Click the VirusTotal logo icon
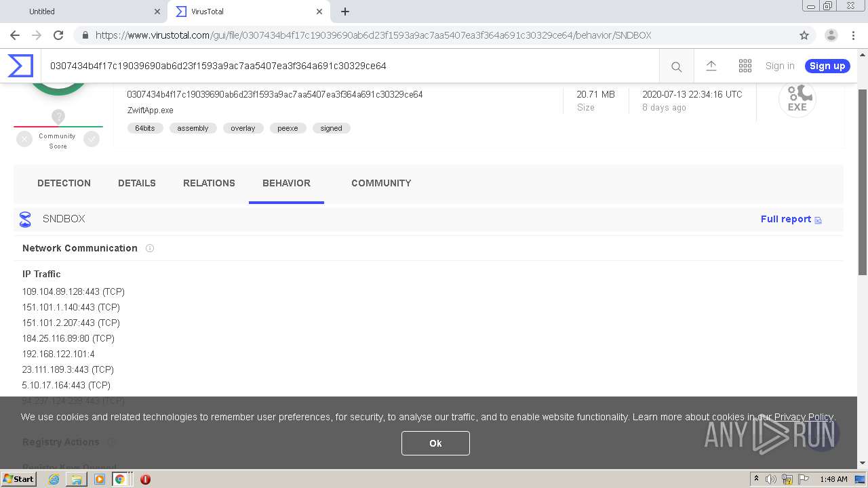868x488 pixels. [x=20, y=66]
